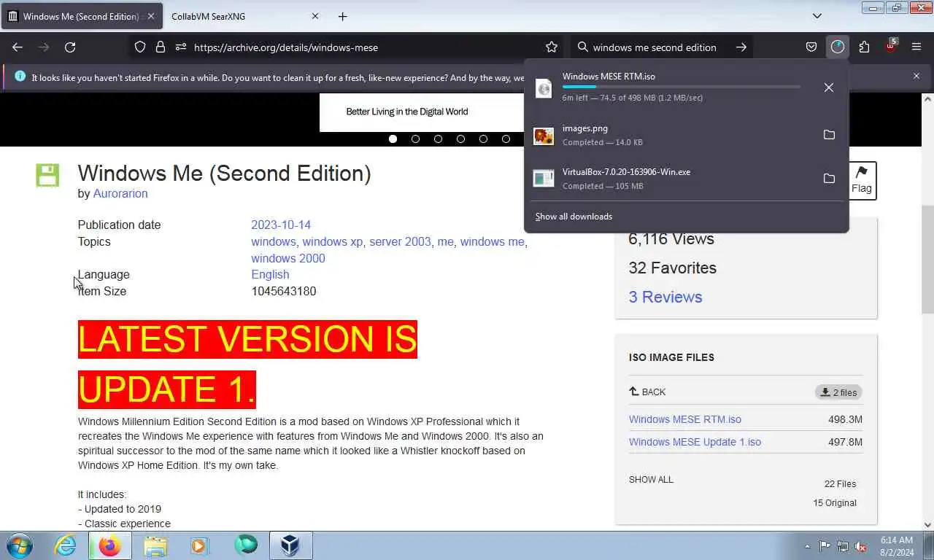Open Action Center flag tray icon
The image size is (934, 560).
(825, 546)
